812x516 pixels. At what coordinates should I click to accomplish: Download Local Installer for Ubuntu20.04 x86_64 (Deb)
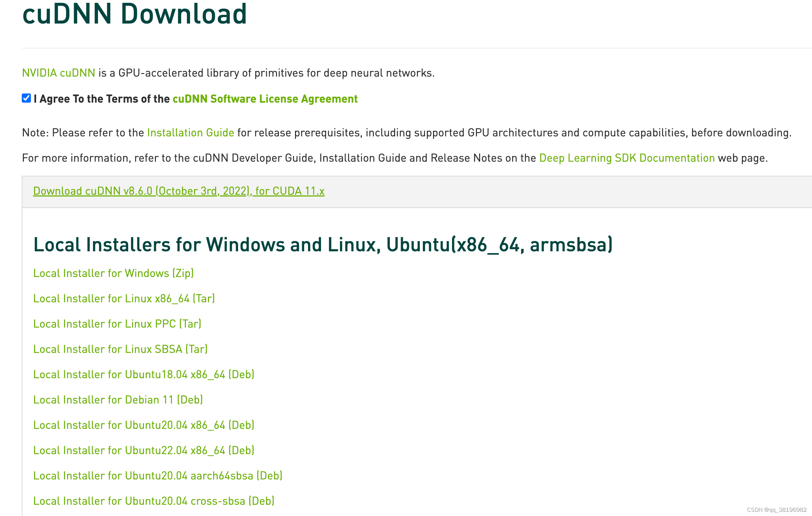point(144,425)
